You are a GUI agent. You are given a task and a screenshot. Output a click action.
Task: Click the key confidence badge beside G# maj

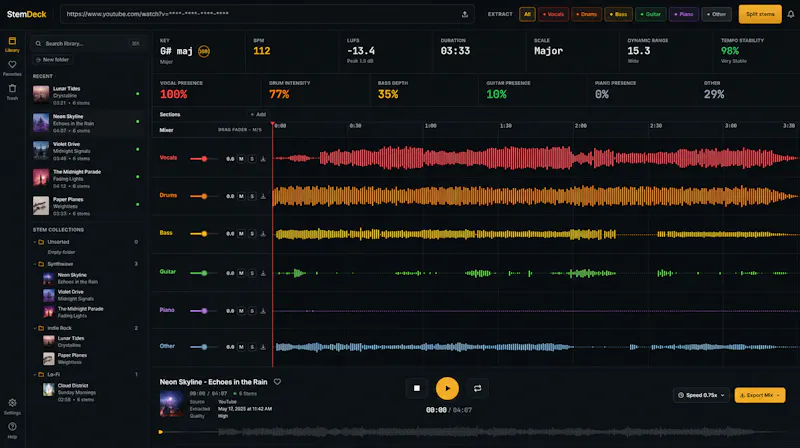204,52
